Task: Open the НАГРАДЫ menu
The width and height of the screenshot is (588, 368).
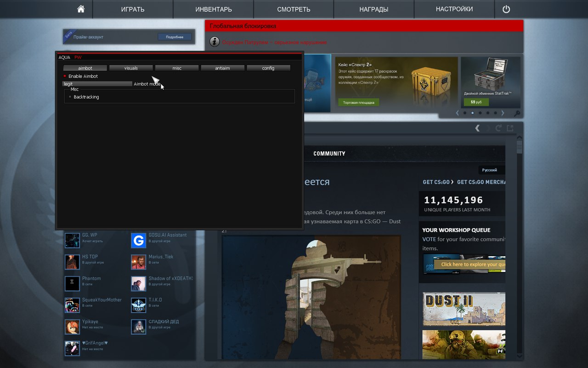Action: tap(374, 9)
